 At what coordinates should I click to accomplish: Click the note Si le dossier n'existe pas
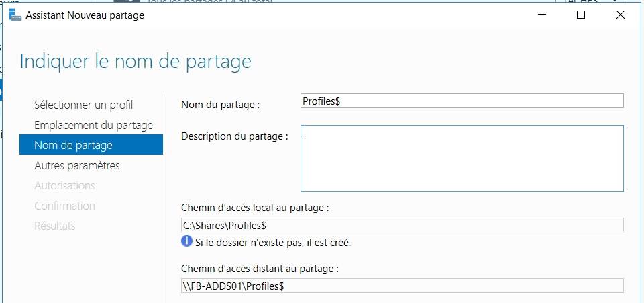click(272, 242)
